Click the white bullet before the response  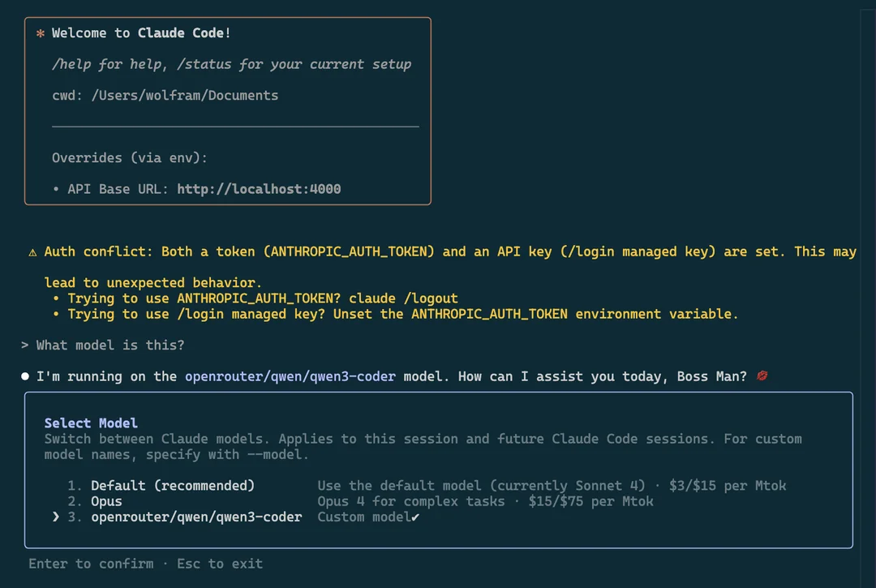pyautogui.click(x=25, y=376)
